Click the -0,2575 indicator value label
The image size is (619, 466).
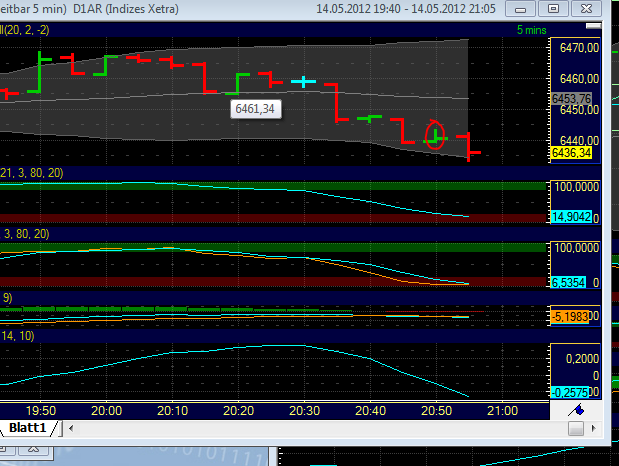point(570,393)
